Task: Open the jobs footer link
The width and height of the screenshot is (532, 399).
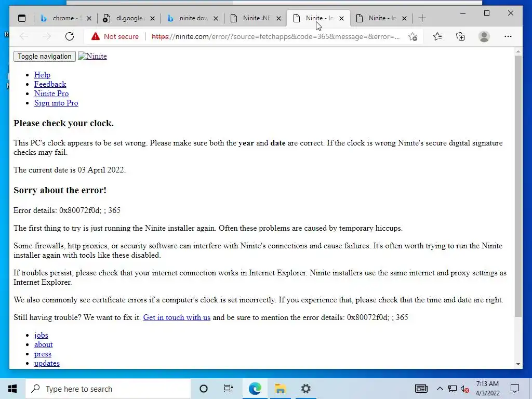Action: [x=41, y=335]
